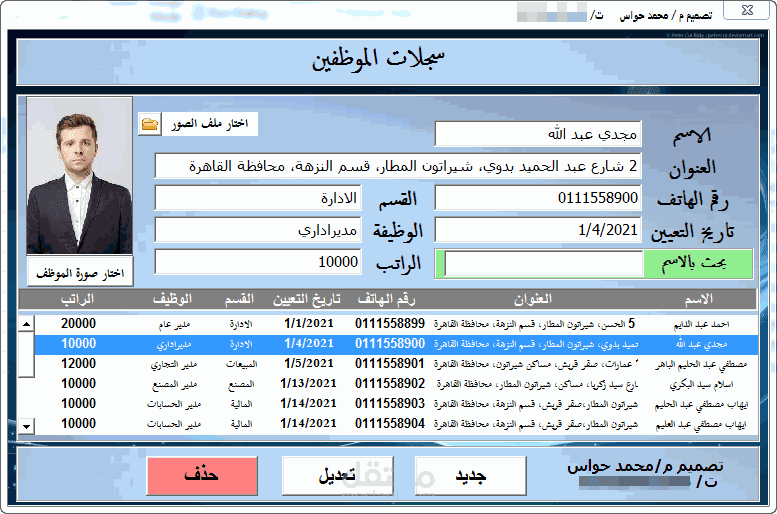Select highlighted row مجدي عبد الله

click(x=396, y=344)
